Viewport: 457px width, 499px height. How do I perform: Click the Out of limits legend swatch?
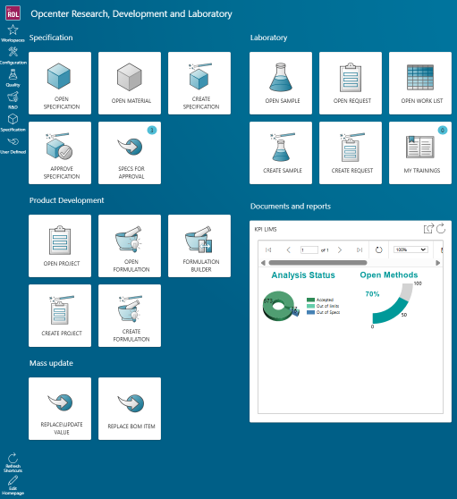click(x=311, y=306)
